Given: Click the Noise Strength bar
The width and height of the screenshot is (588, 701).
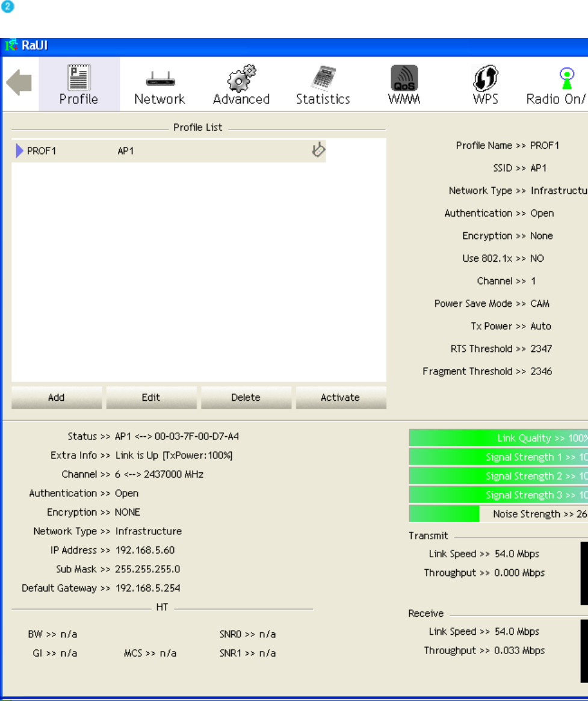Looking at the screenshot, I should [x=498, y=514].
